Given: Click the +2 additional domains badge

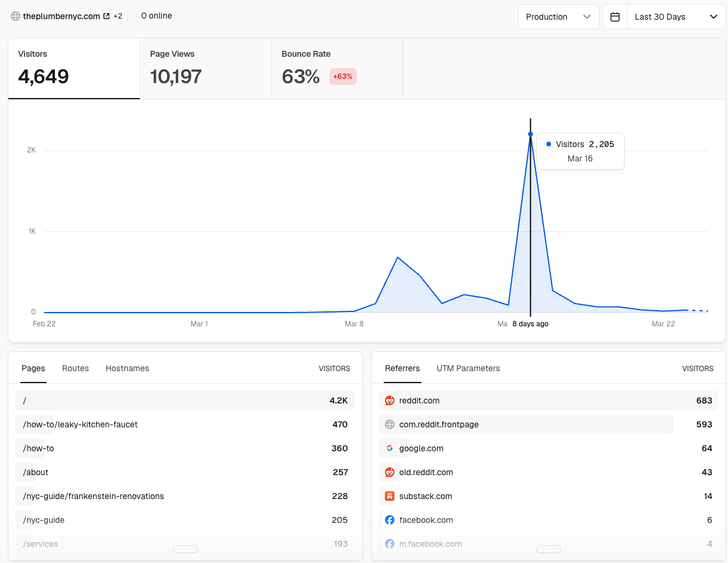Looking at the screenshot, I should [118, 16].
